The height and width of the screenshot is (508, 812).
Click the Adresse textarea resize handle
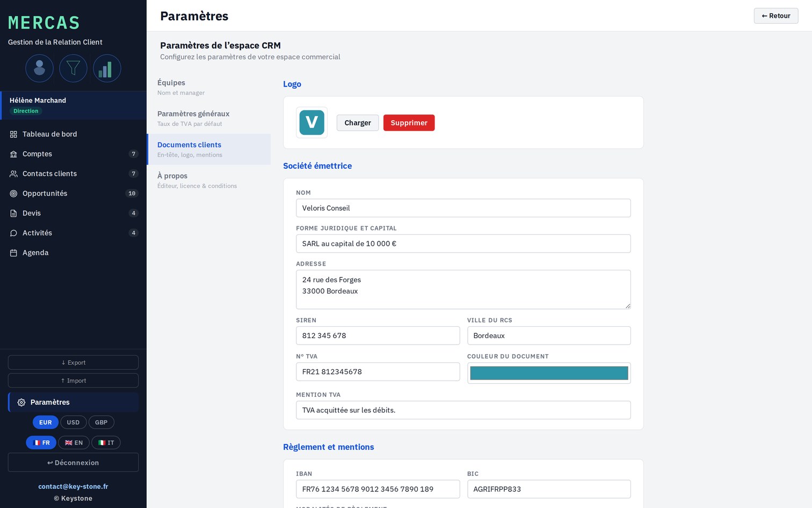(x=627, y=305)
